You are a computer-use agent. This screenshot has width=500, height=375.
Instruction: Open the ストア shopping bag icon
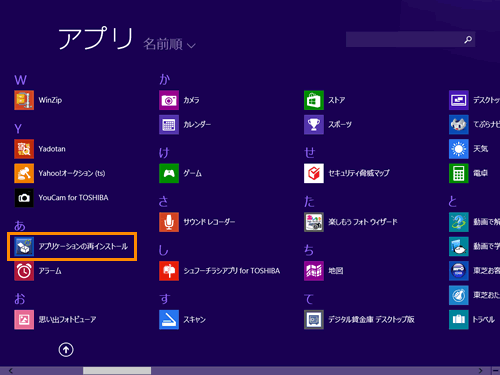[x=314, y=100]
